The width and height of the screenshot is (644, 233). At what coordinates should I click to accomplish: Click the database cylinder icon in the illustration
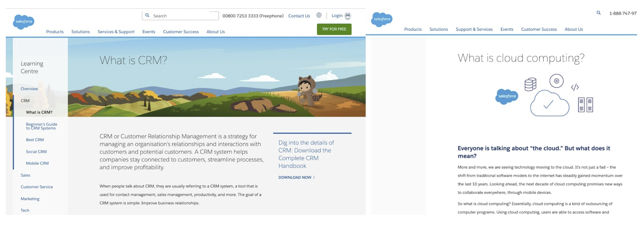(530, 84)
